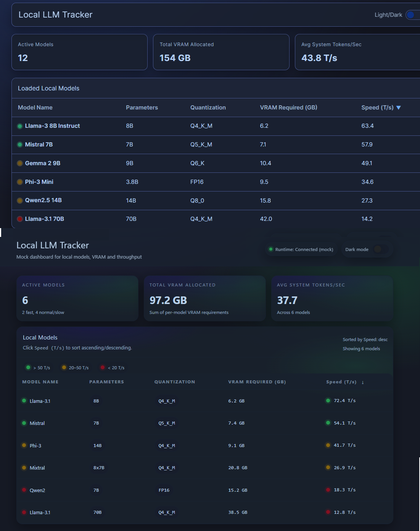Click FP16 cell in Qwen2 row
Image resolution: width=420 pixels, height=531 pixels.
(164, 490)
